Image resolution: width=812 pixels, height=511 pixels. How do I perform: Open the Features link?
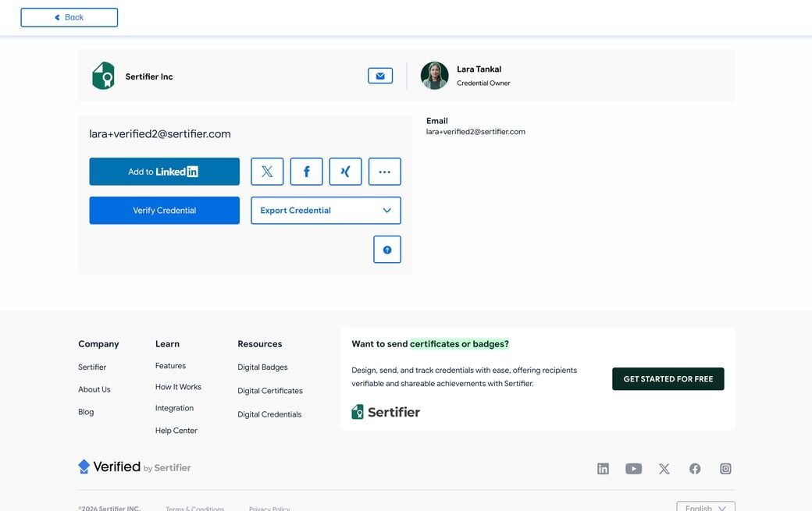click(x=170, y=366)
